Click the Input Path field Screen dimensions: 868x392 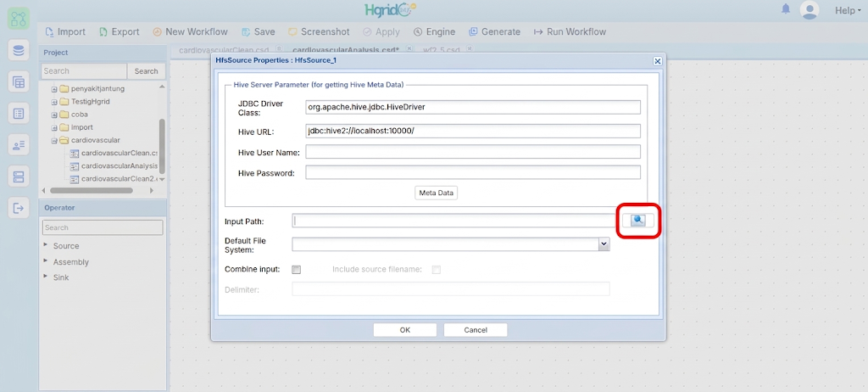point(454,220)
